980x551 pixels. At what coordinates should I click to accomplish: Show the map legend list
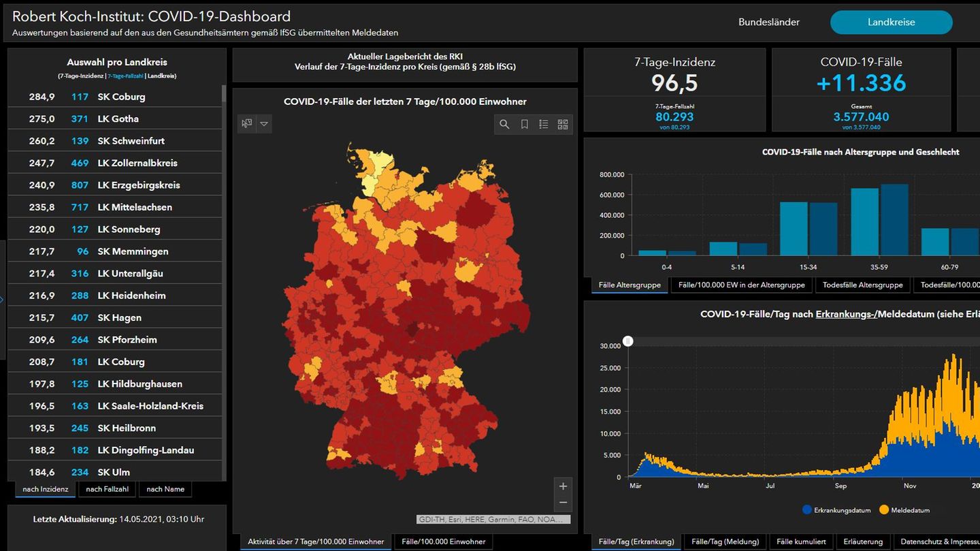coord(544,124)
